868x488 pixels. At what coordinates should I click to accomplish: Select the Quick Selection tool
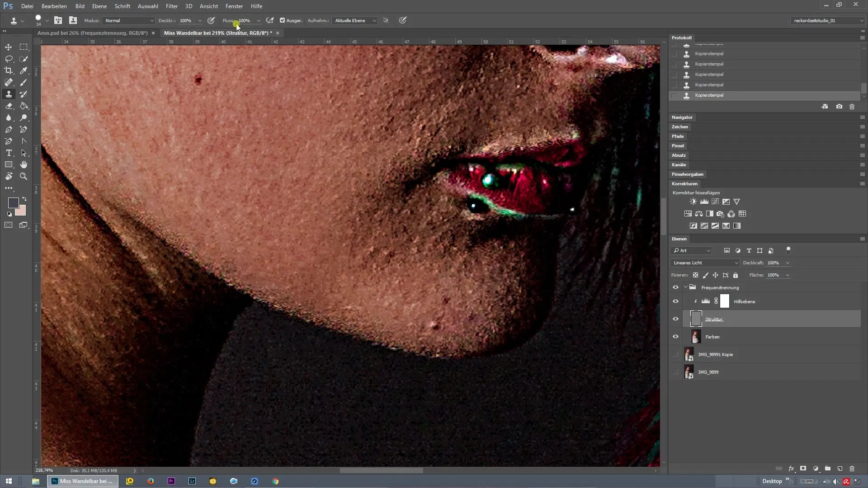coord(24,59)
